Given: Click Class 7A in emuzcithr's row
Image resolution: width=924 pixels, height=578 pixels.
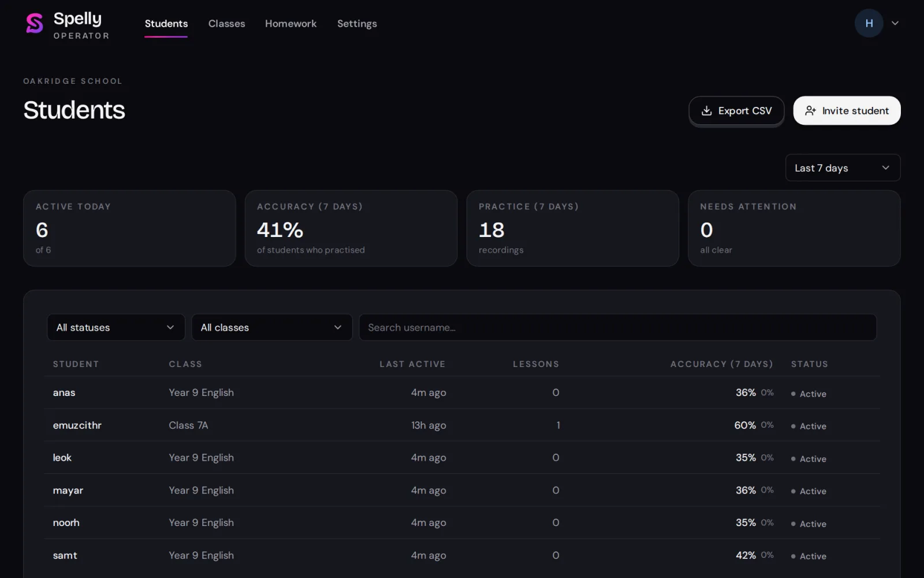Looking at the screenshot, I should tap(188, 425).
